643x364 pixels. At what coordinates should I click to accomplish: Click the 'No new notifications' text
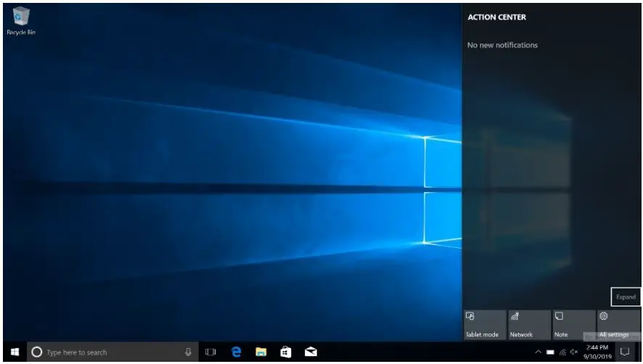(502, 45)
